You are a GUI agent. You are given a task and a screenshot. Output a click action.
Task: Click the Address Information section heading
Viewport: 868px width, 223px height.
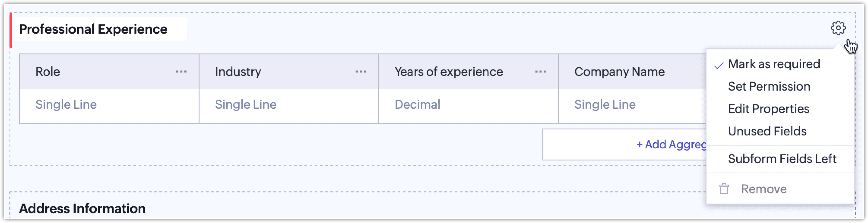pyautogui.click(x=82, y=209)
